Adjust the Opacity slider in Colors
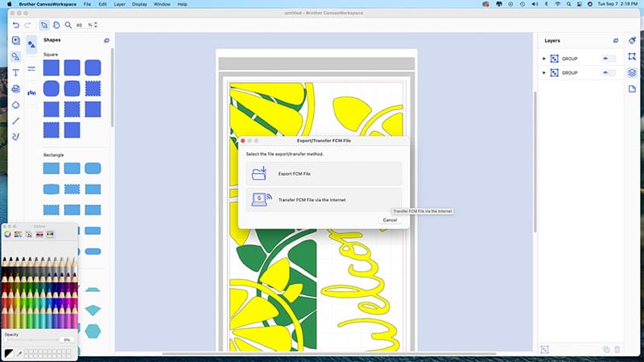Screen dimensions: 644x362 [32, 339]
